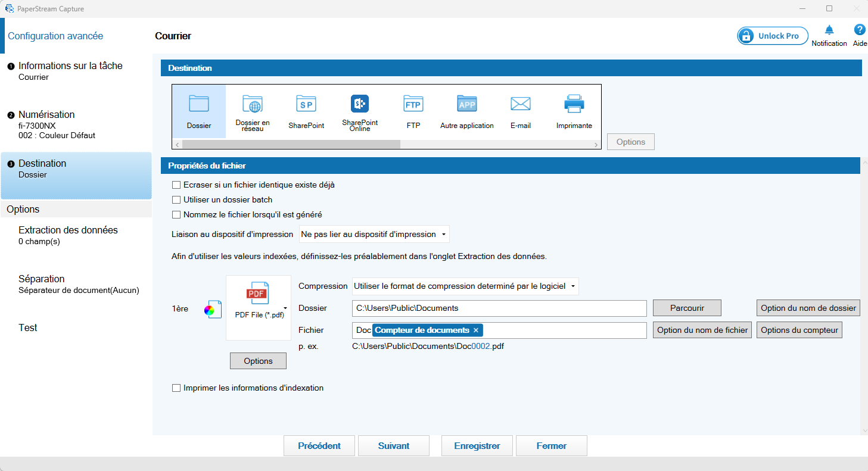Click the PaperStream Capture title bar icon
The width and height of the screenshot is (868, 471).
click(10, 9)
